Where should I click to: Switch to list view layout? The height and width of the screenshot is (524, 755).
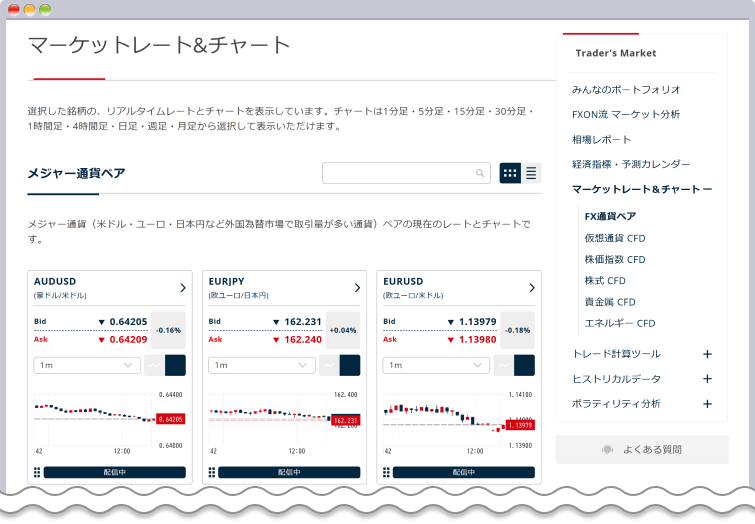tap(531, 173)
